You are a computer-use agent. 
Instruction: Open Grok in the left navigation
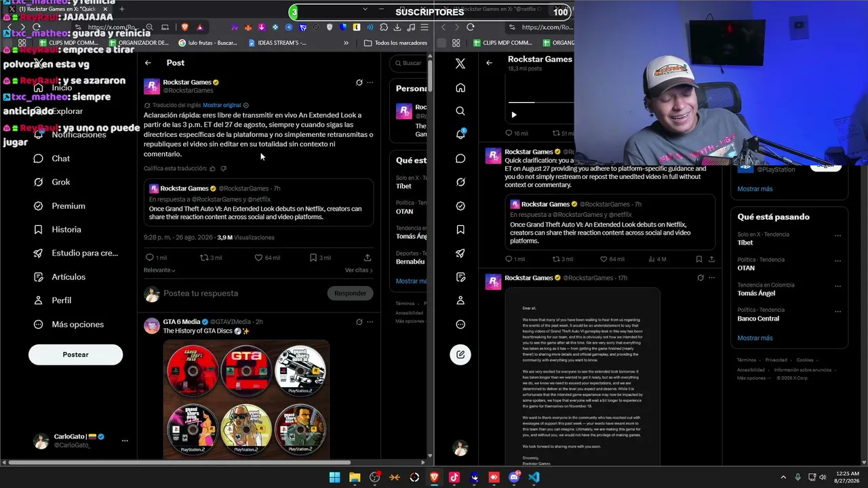[52, 182]
